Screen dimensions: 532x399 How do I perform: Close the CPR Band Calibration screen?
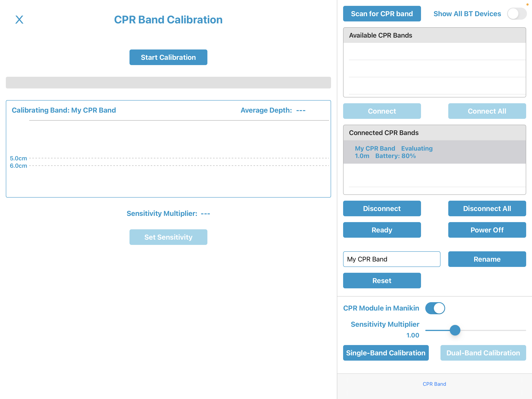coord(19,19)
